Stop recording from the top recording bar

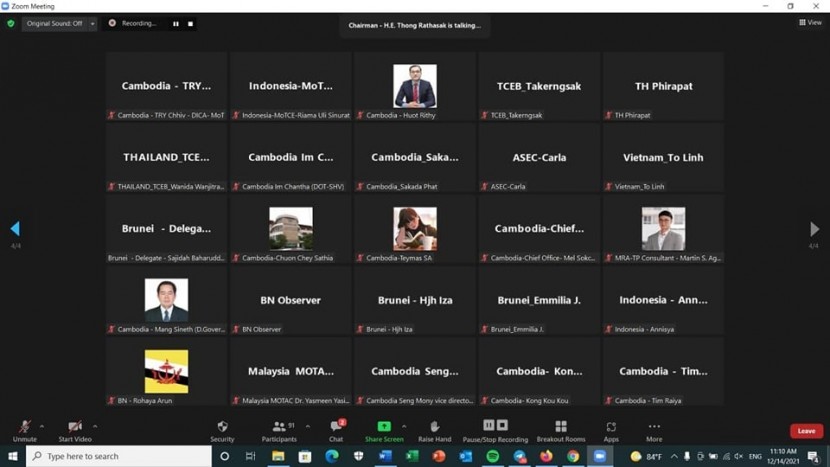point(190,23)
